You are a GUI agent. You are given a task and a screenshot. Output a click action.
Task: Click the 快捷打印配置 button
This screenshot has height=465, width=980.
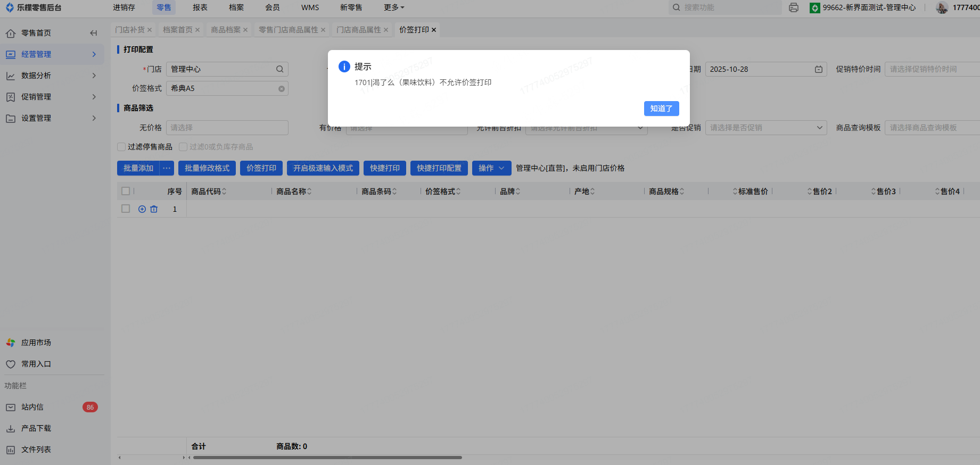point(439,168)
